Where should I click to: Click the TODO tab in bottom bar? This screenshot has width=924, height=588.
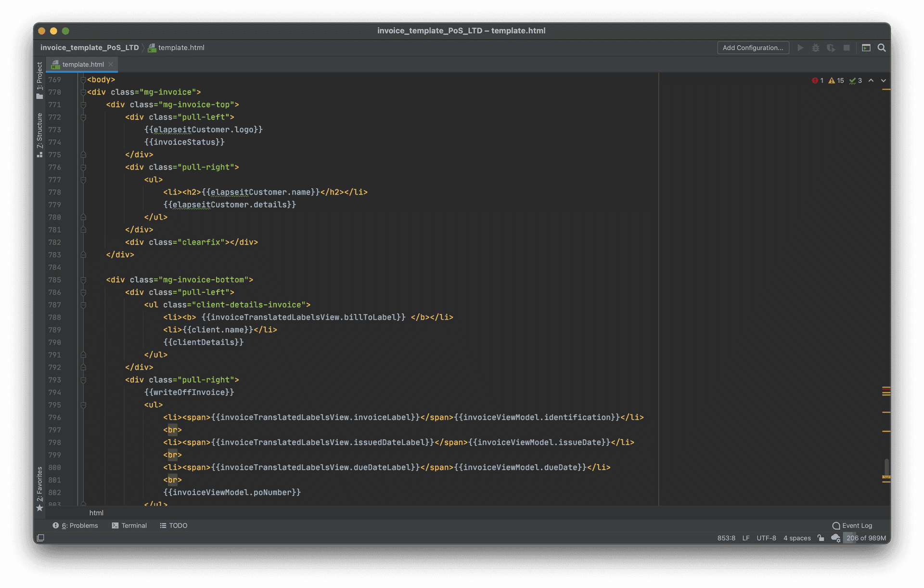click(x=174, y=525)
